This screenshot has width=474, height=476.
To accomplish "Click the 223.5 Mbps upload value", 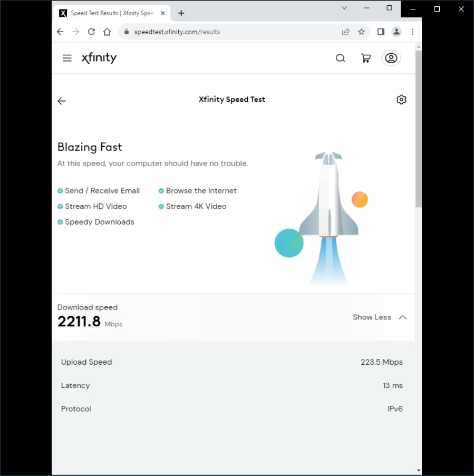I will (x=382, y=362).
